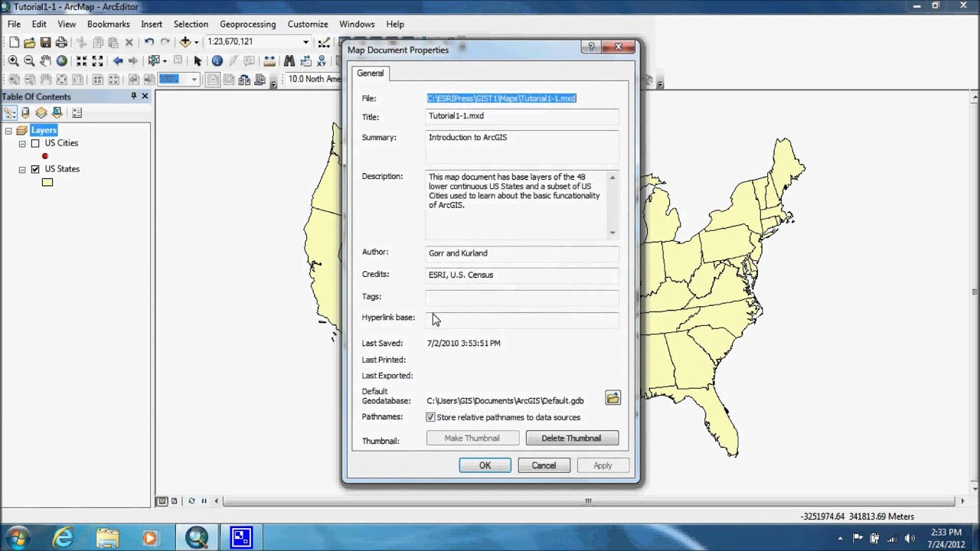
Task: Switch TOC to List By Selection
Action: (x=57, y=112)
